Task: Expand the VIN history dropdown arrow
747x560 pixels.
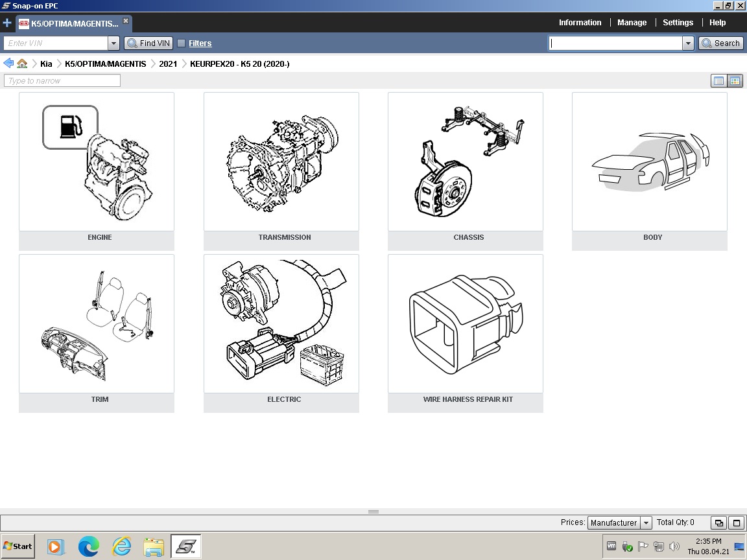Action: 113,43
